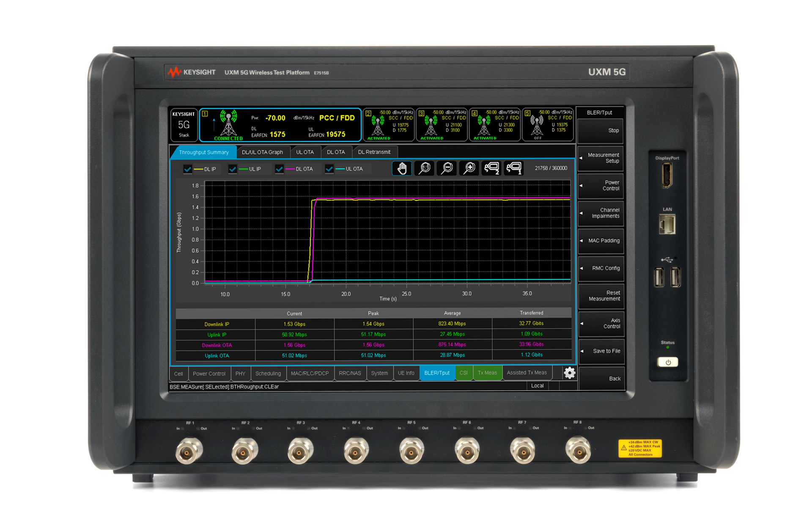Uncheck the UL OTA trace checkbox
Viewport: 812px width, 517px height.
[x=330, y=168]
